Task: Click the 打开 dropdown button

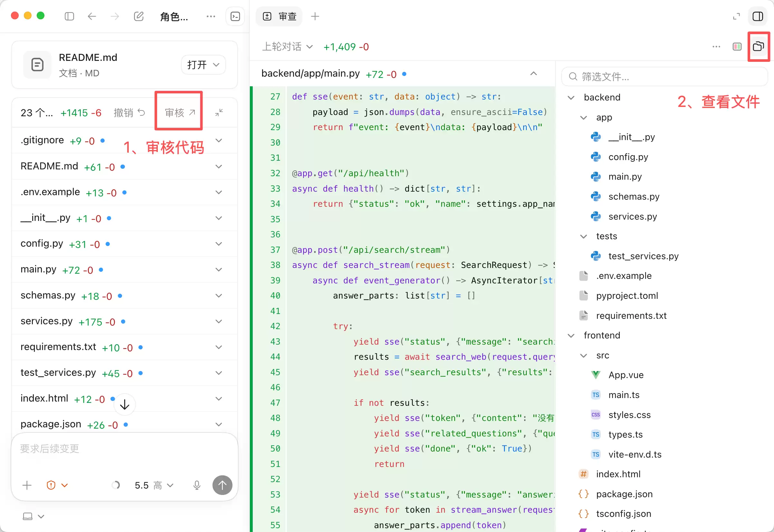Action: (203, 65)
